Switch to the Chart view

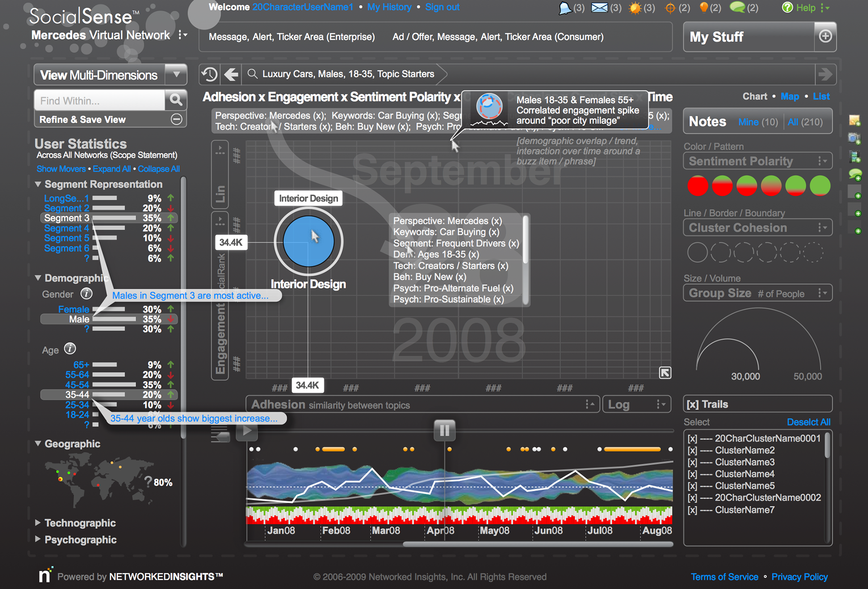click(755, 96)
